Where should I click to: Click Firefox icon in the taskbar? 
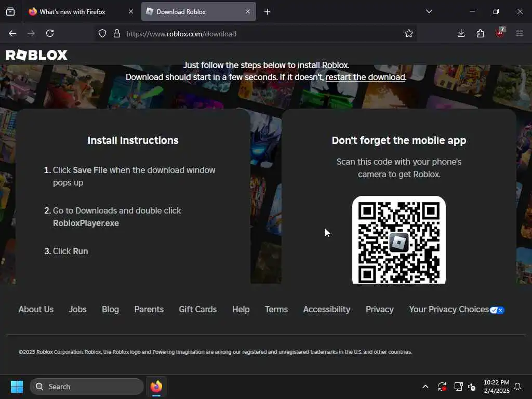pyautogui.click(x=156, y=387)
